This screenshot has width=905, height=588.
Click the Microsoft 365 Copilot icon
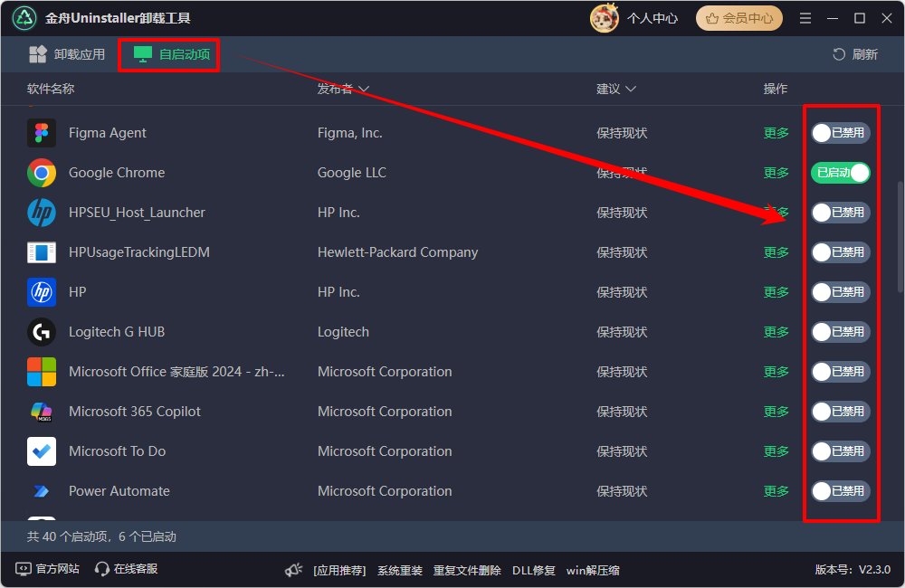pos(42,412)
